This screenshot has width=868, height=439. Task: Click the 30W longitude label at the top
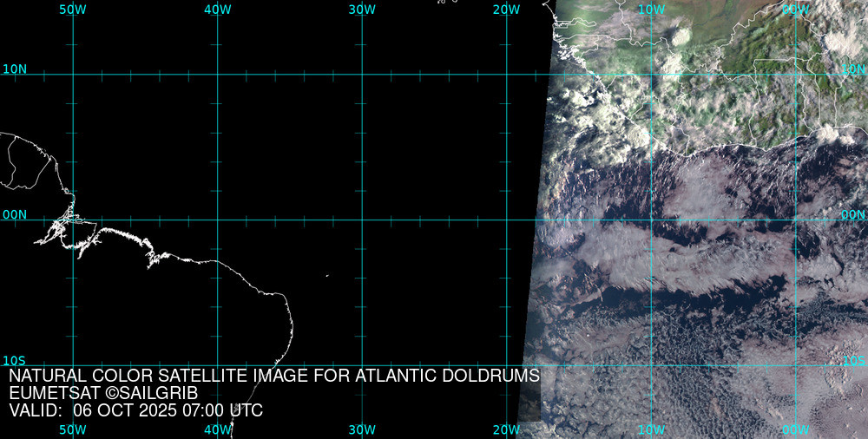pyautogui.click(x=362, y=9)
